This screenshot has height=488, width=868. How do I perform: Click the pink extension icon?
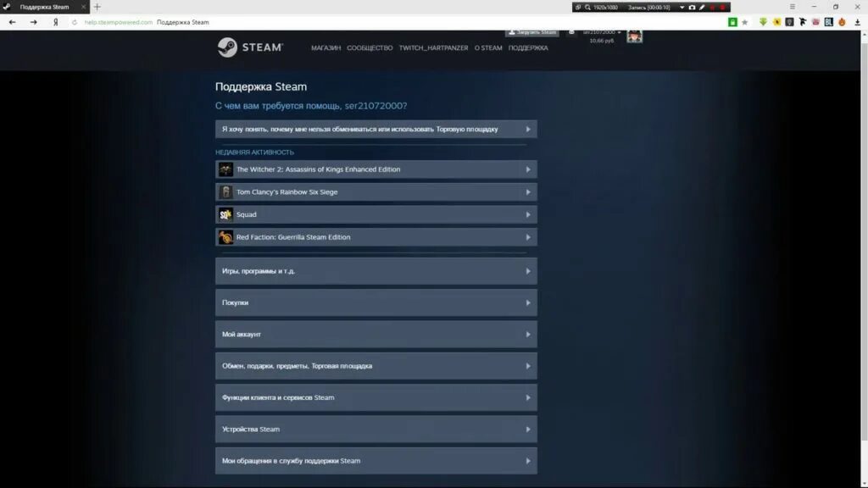pos(815,22)
